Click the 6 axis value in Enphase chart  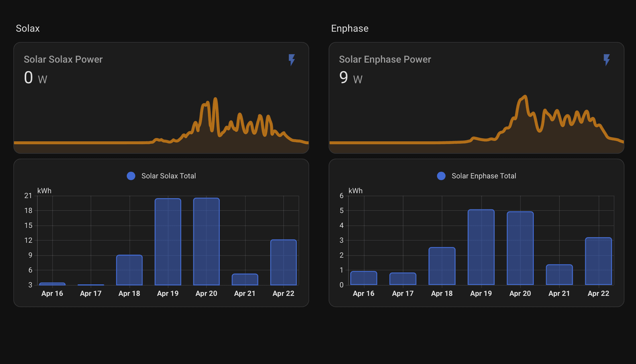tap(342, 196)
